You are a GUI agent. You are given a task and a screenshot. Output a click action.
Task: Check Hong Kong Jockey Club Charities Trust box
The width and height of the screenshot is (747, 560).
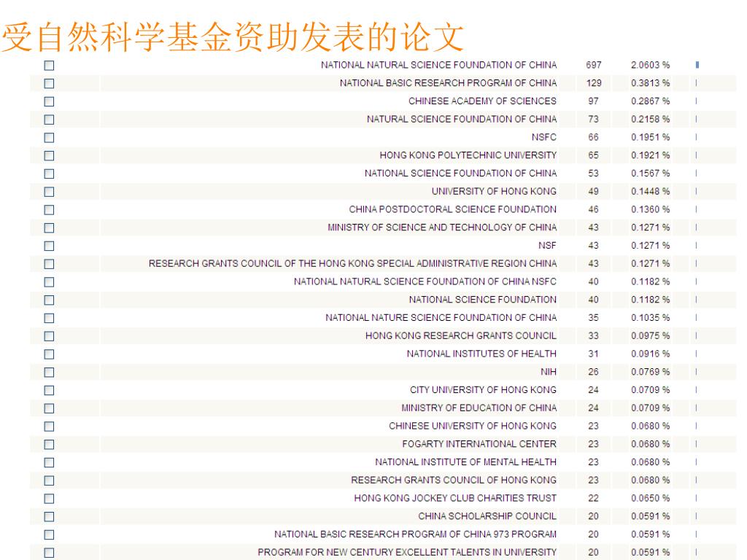(49, 499)
